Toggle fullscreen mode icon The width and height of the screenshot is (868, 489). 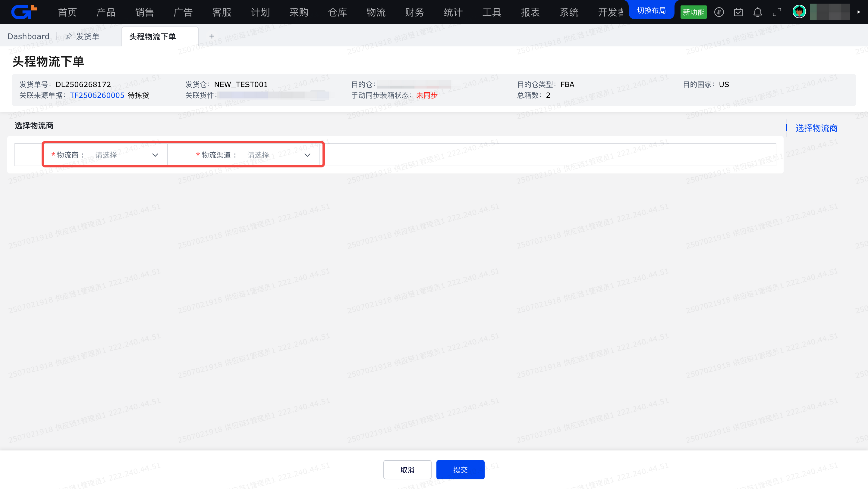pos(777,12)
